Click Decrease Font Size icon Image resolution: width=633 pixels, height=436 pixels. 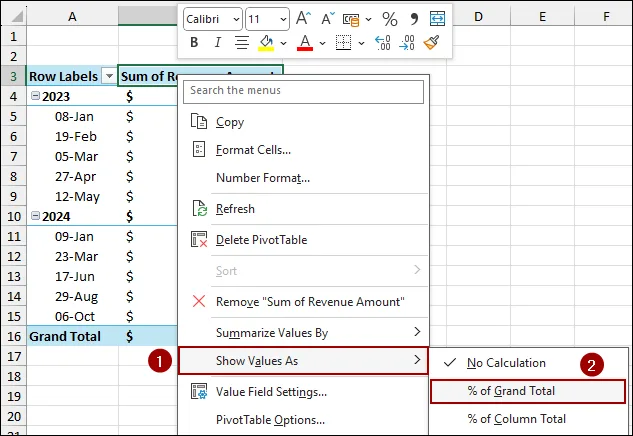coord(328,18)
